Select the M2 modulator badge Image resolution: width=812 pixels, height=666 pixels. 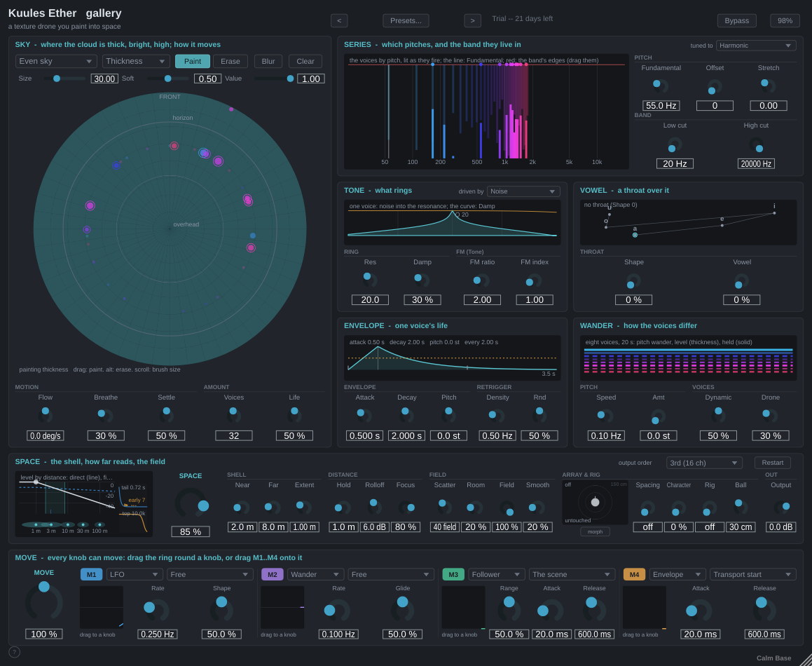[273, 574]
